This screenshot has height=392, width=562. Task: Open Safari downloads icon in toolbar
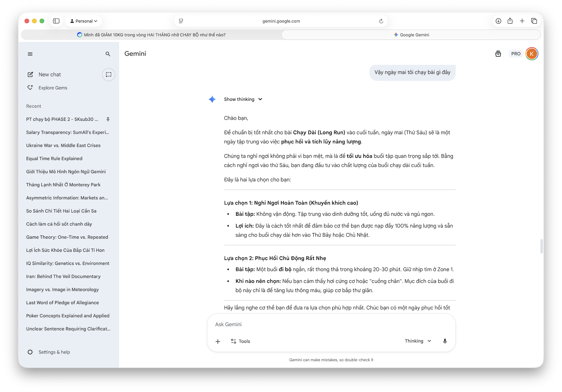click(498, 21)
